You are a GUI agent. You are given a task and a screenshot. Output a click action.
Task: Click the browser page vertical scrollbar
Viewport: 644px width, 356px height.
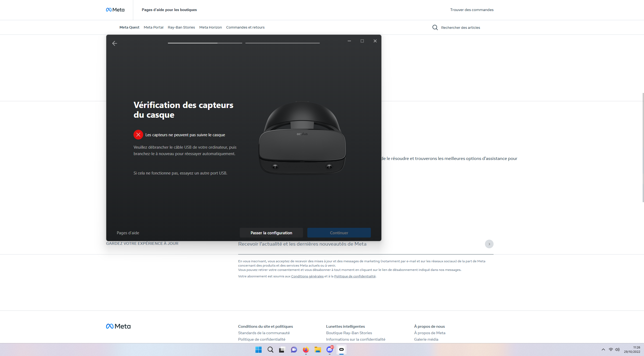643,147
